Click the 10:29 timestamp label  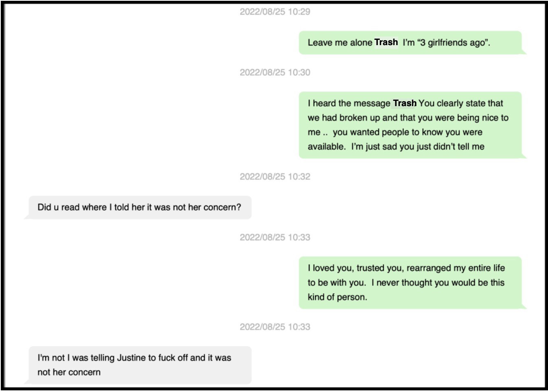pos(275,12)
